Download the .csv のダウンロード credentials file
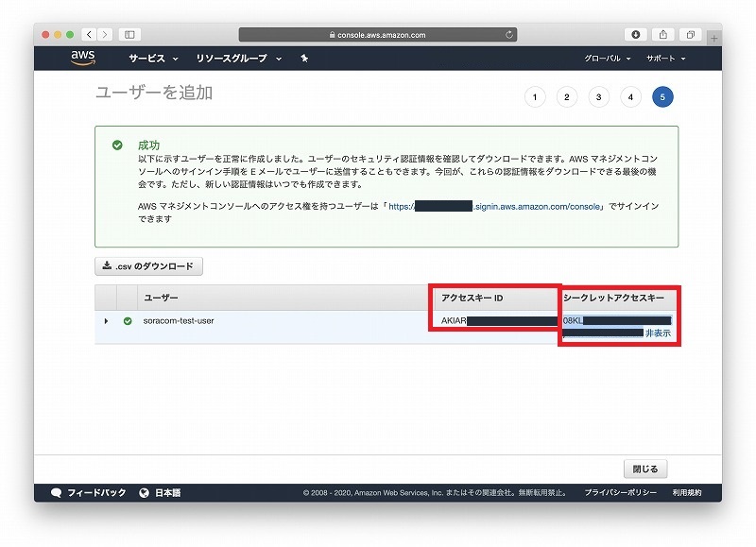This screenshot has height=547, width=756. click(x=148, y=266)
